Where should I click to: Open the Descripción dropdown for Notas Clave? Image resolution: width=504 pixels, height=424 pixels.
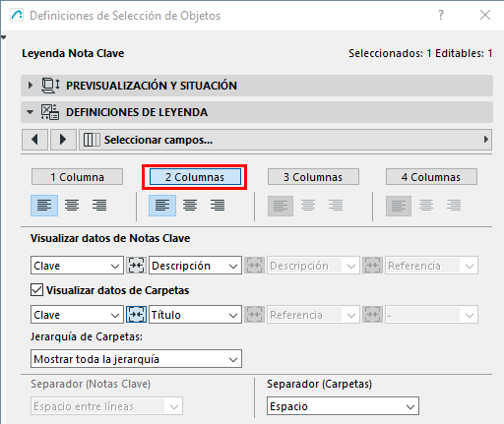(x=195, y=266)
